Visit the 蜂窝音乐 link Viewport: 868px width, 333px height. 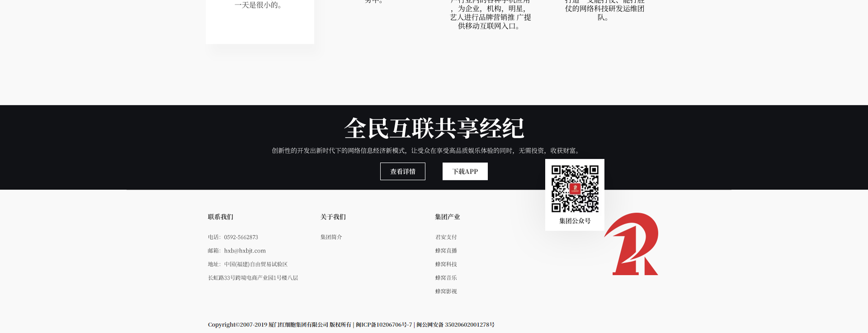(446, 278)
